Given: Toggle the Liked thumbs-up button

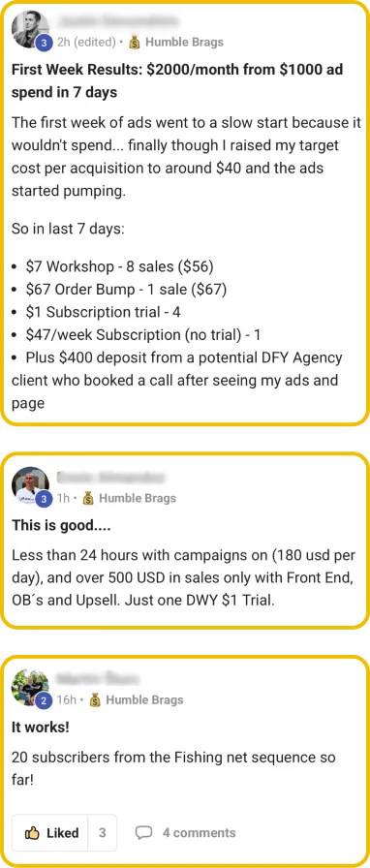Looking at the screenshot, I should [51, 832].
